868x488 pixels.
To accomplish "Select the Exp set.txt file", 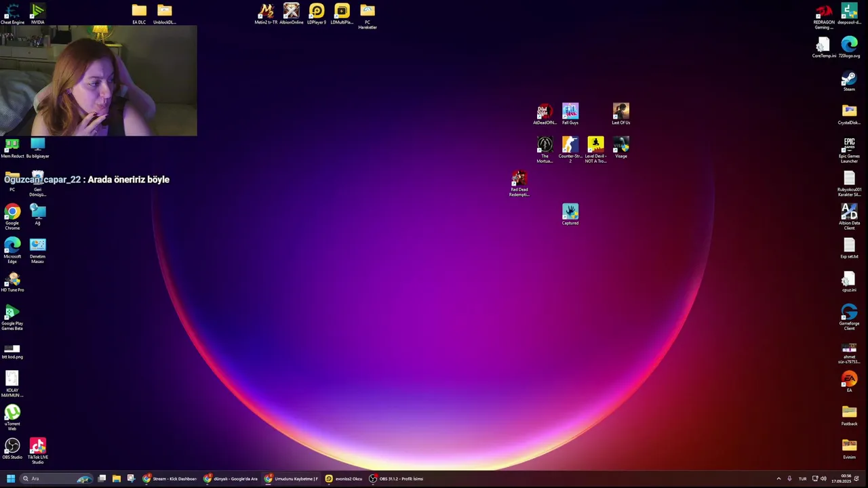I will 849,248.
